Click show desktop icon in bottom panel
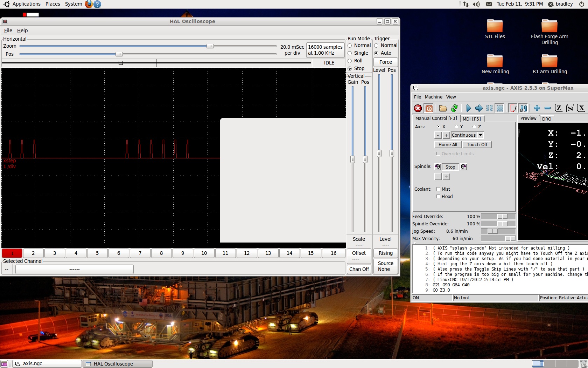Image resolution: width=588 pixels, height=368 pixels. [x=4, y=364]
